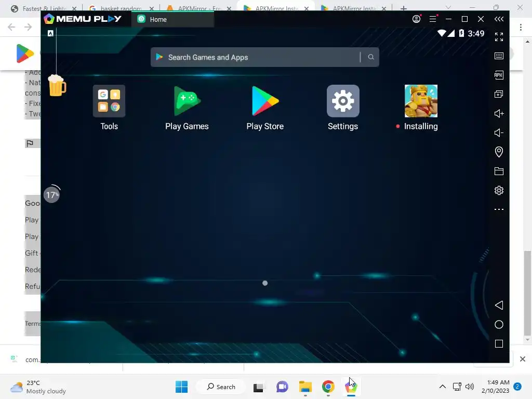The width and height of the screenshot is (532, 399).
Task: Click the beer mug floating icon
Action: pyautogui.click(x=57, y=85)
